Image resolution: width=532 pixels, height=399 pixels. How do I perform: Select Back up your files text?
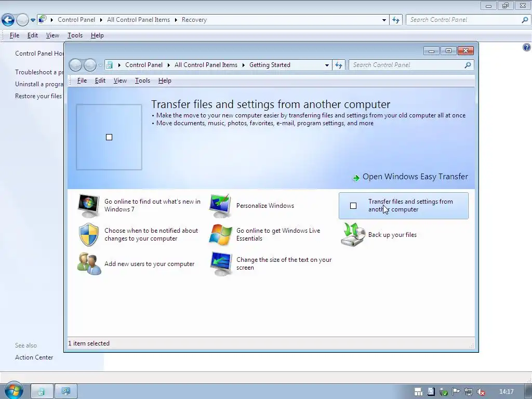point(392,235)
